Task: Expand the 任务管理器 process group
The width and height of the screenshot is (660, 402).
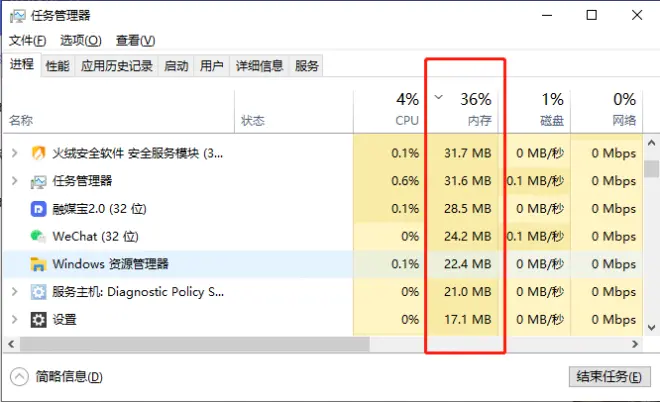Action: (x=14, y=181)
